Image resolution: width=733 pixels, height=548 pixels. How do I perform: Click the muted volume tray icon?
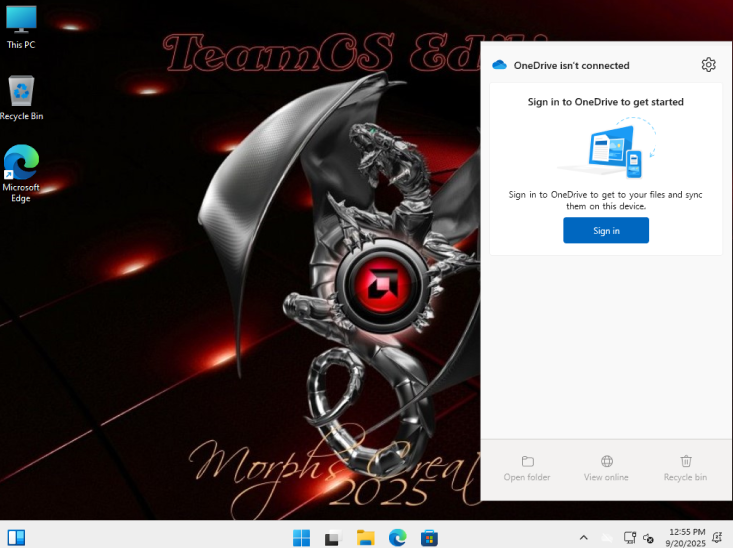[x=648, y=539]
